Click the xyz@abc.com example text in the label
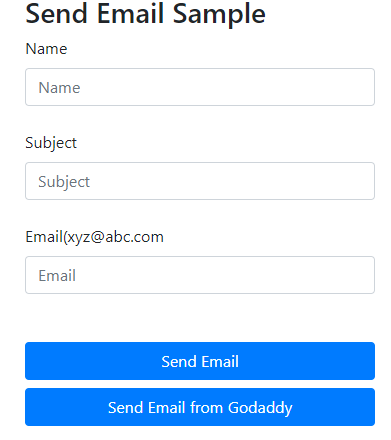The width and height of the screenshot is (391, 440). pyautogui.click(x=115, y=237)
